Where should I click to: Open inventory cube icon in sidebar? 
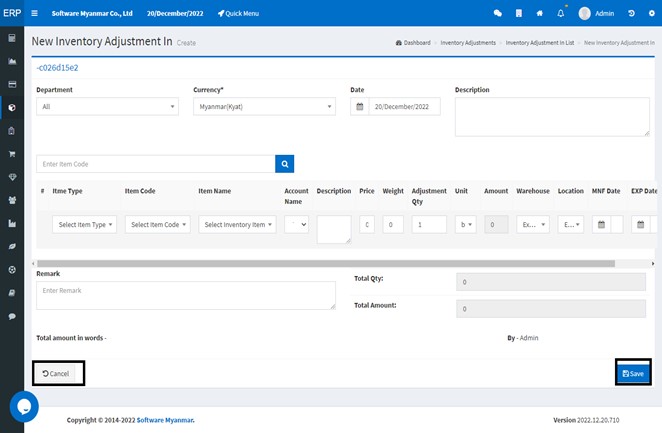point(12,108)
